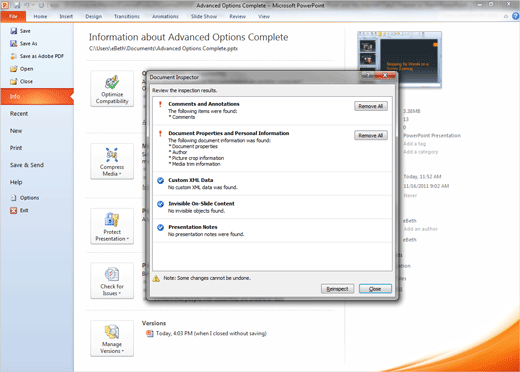Screen dimensions: 520x372
Task: Click the autosaved version file icon
Action: 150,333
